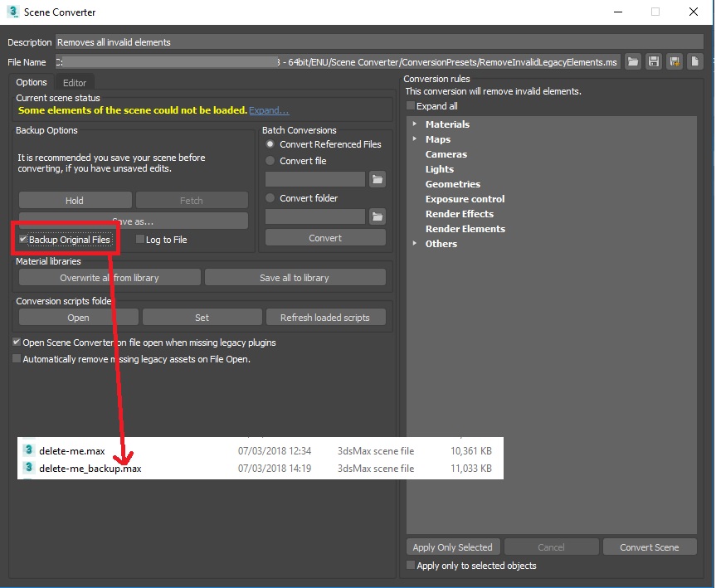Viewport: 716px width, 588px height.
Task: Click the delete-me_backup.max scene file icon
Action: click(27, 468)
